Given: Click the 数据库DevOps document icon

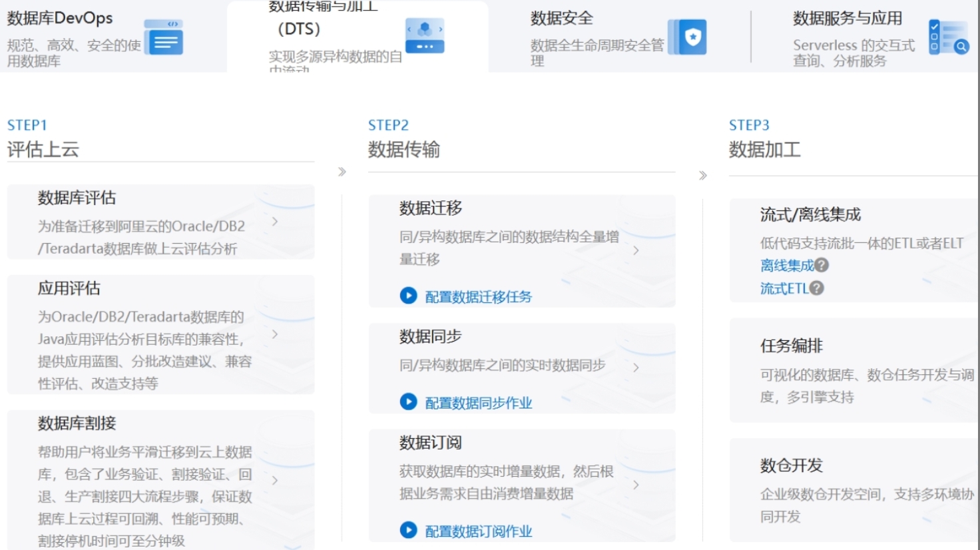Looking at the screenshot, I should (x=164, y=37).
